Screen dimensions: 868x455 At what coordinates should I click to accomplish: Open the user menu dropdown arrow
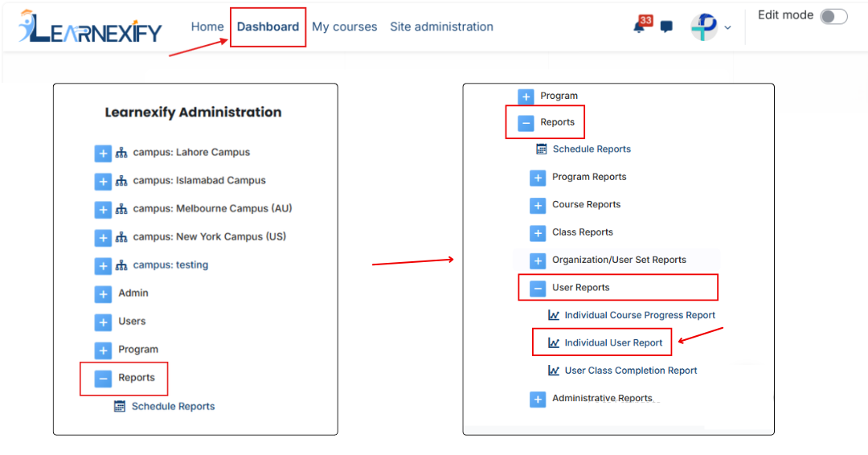point(727,27)
